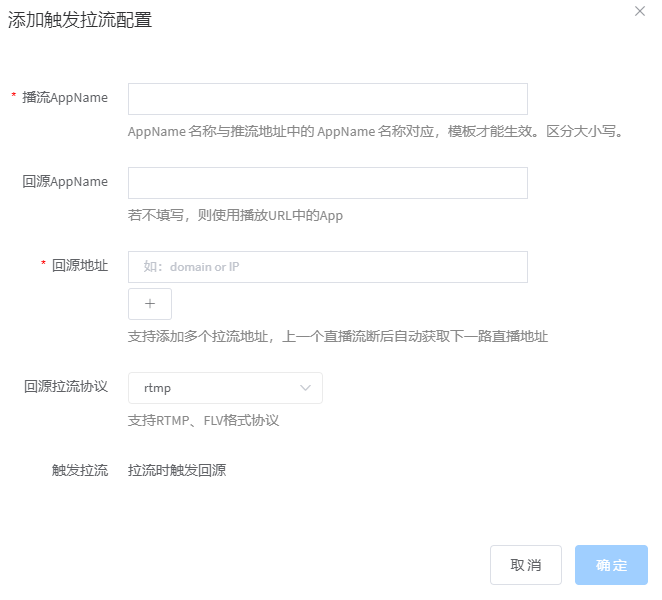
Task: Expand the protocol dropdown chevron arrow
Action: pos(306,388)
